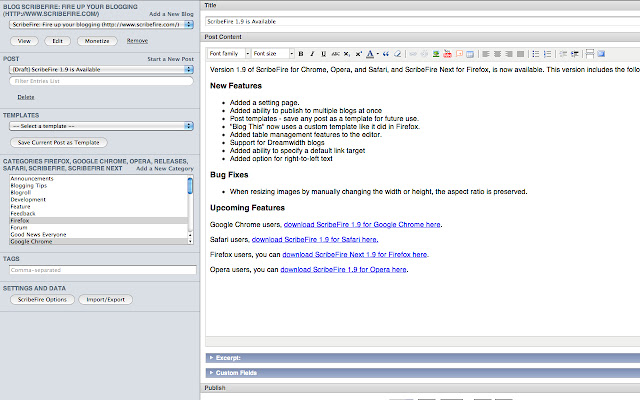Click the comma-separated Tags input field
The height and width of the screenshot is (400, 640).
[x=103, y=270]
